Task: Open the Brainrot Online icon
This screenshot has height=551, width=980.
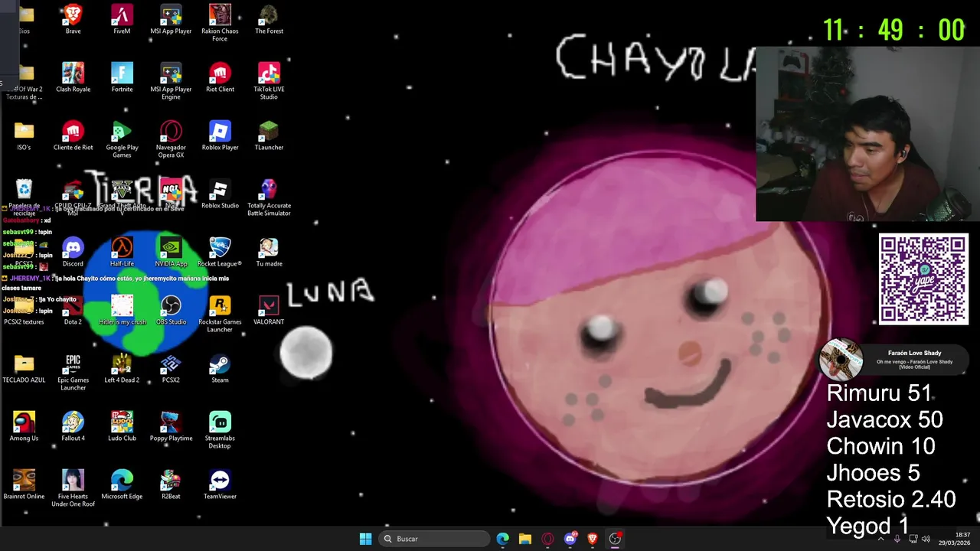Action: click(x=24, y=484)
